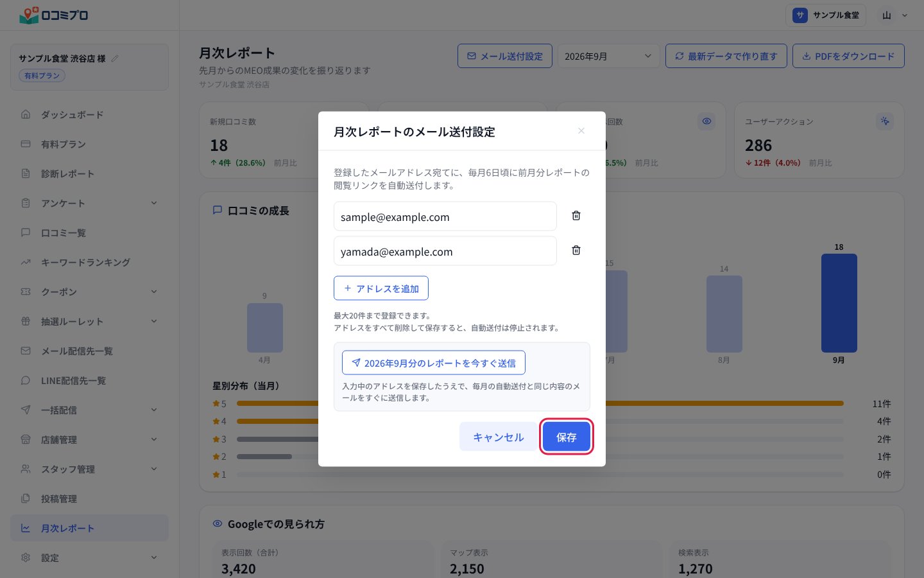Click the ユーザーアクション card icon
924x578 pixels.
(x=885, y=121)
